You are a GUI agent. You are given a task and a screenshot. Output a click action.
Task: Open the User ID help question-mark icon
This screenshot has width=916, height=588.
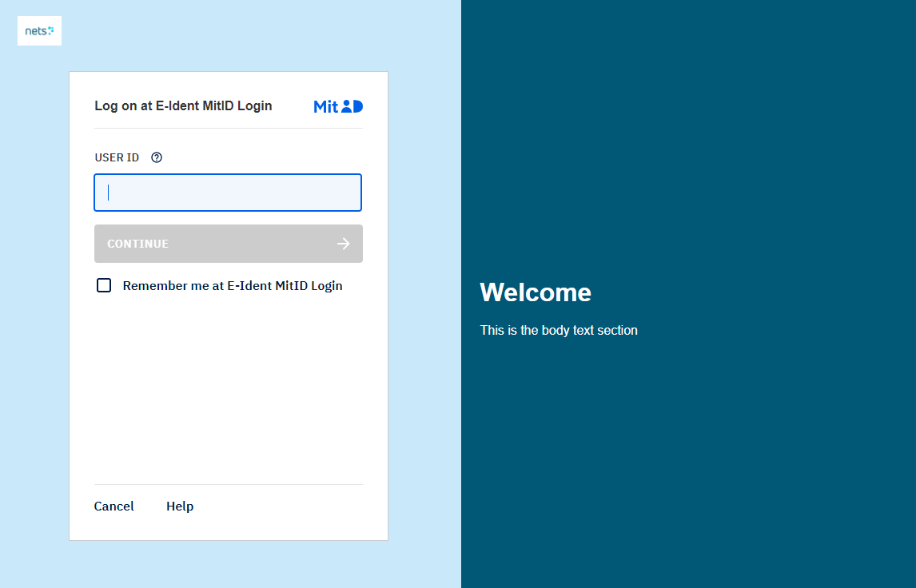pyautogui.click(x=157, y=157)
